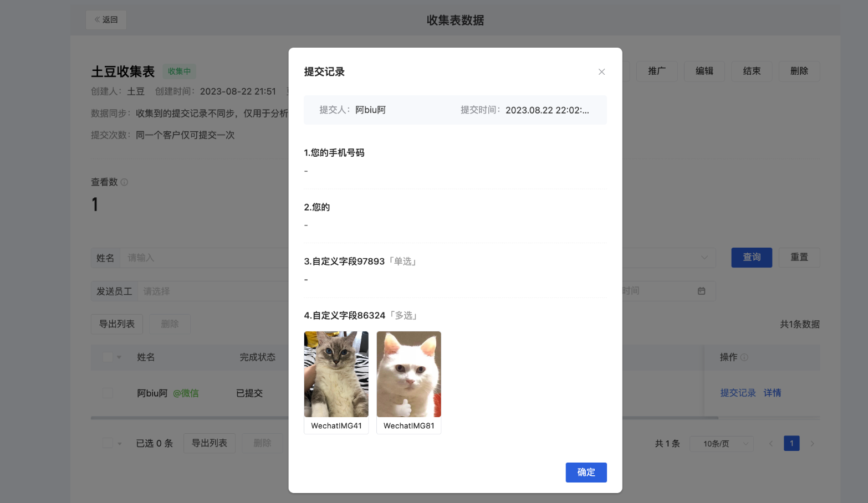Screen dimensions: 868x503
Task: Click 导出列表 above the table
Action: [x=117, y=324]
